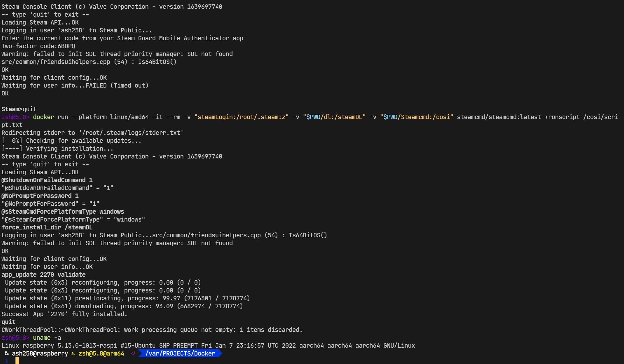The height and width of the screenshot is (364, 624).
Task: Click the Two-factor code:6BDPQ line
Action: click(x=38, y=46)
